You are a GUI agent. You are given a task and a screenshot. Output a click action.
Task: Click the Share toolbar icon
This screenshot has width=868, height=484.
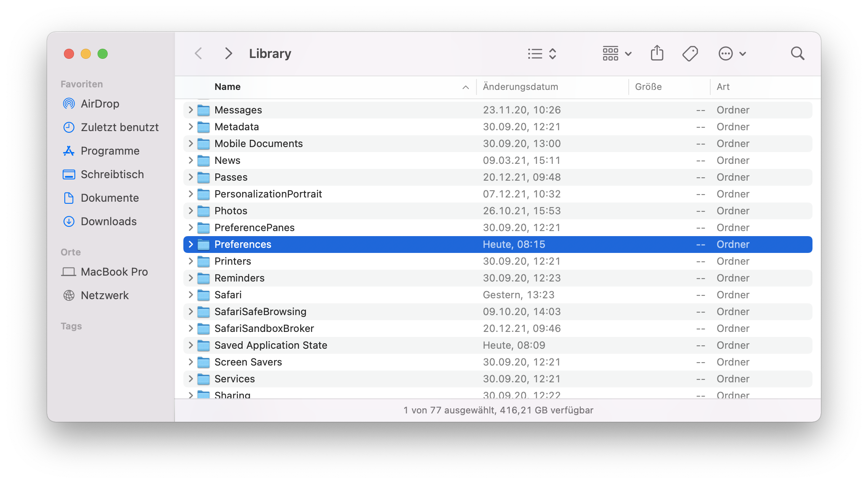click(657, 53)
